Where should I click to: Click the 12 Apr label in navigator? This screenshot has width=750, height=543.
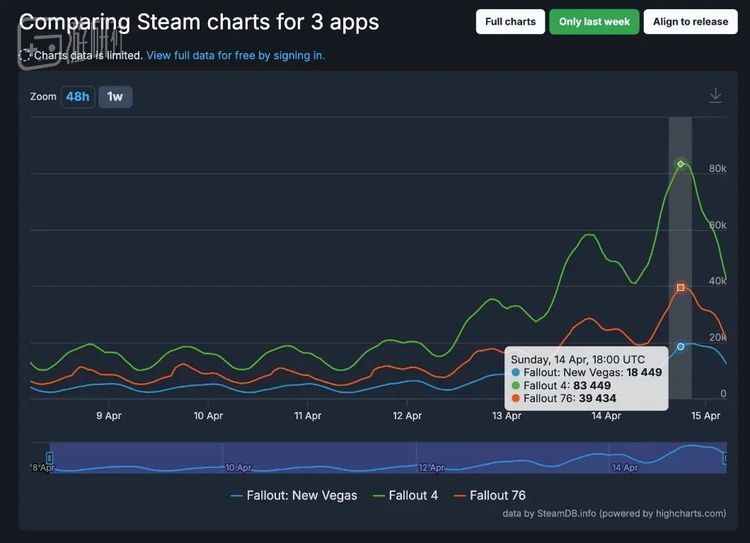pyautogui.click(x=431, y=467)
